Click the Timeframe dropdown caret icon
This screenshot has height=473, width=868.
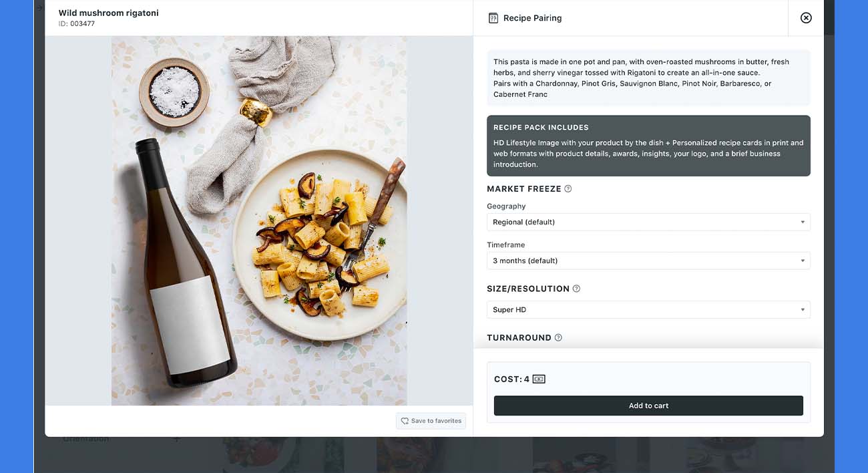point(803,261)
